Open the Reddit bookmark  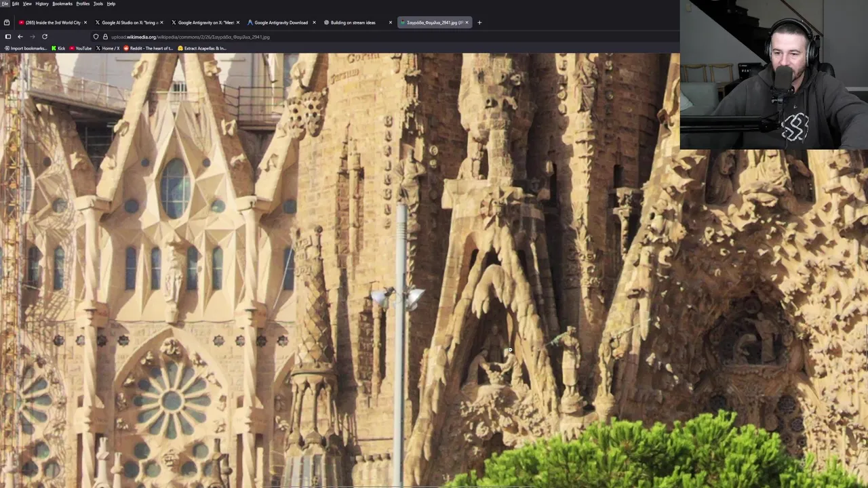tap(149, 48)
